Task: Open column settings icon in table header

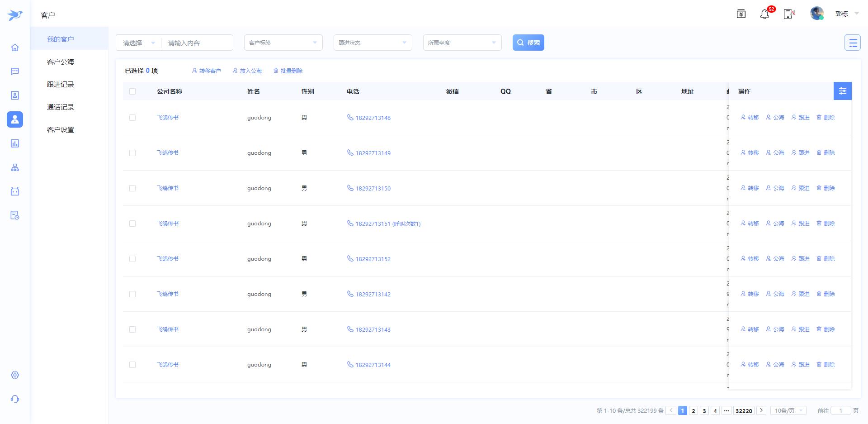Action: [842, 91]
